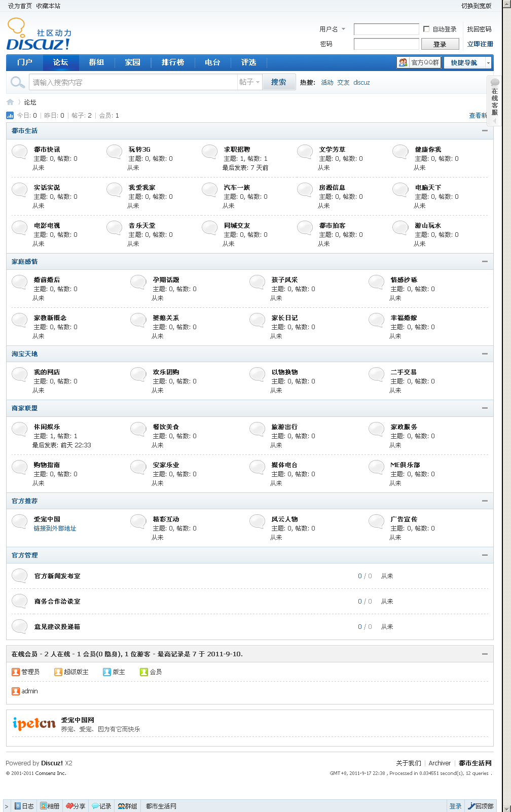Click the 休闲娱乐 forum bubble icon

20,429
